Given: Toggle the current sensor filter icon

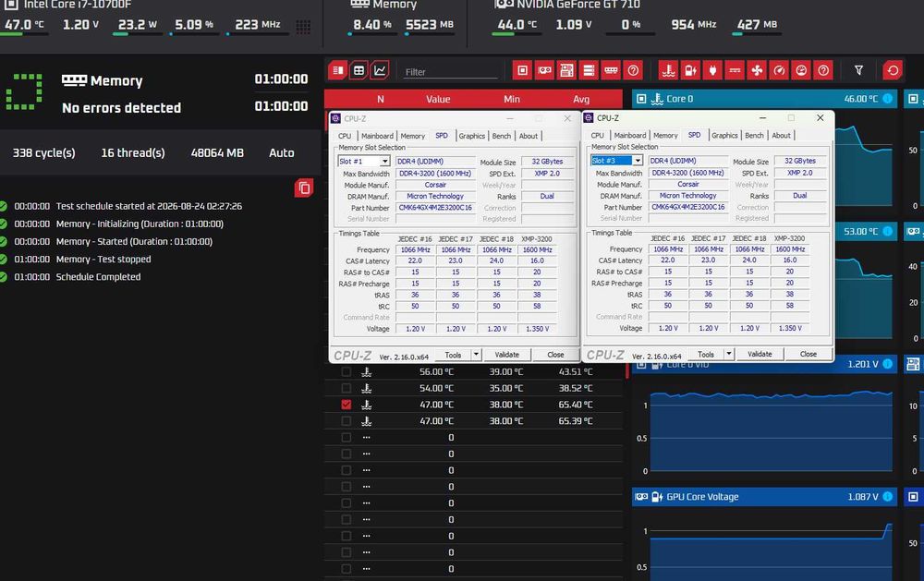Looking at the screenshot, I should point(735,71).
